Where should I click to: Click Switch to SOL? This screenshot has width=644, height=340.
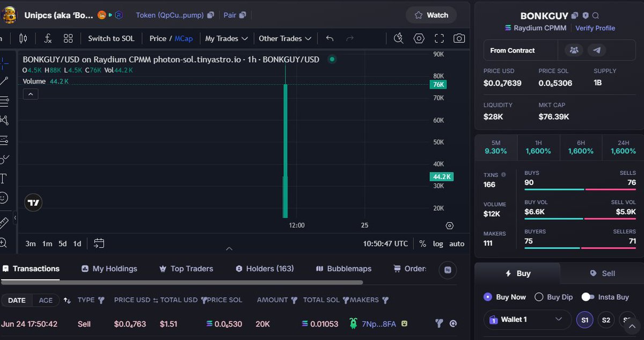[x=111, y=39]
